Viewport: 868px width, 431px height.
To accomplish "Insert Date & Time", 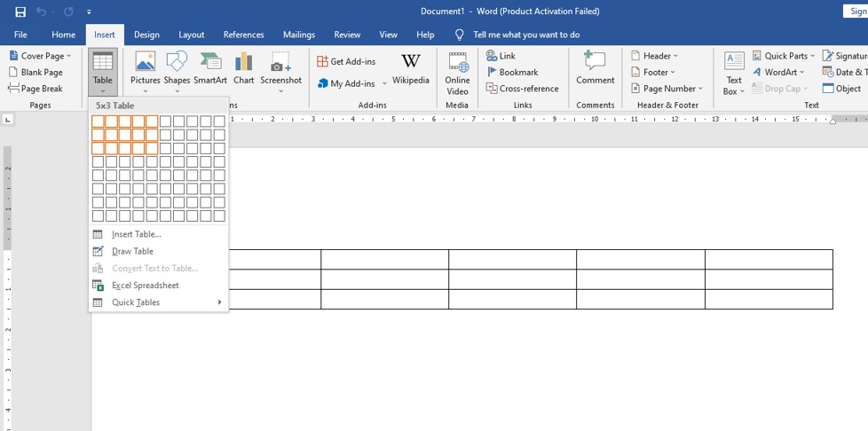I will click(x=844, y=72).
